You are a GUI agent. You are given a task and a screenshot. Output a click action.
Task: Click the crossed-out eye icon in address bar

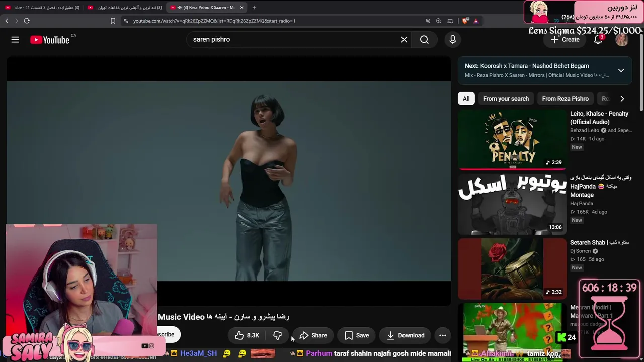(x=428, y=21)
